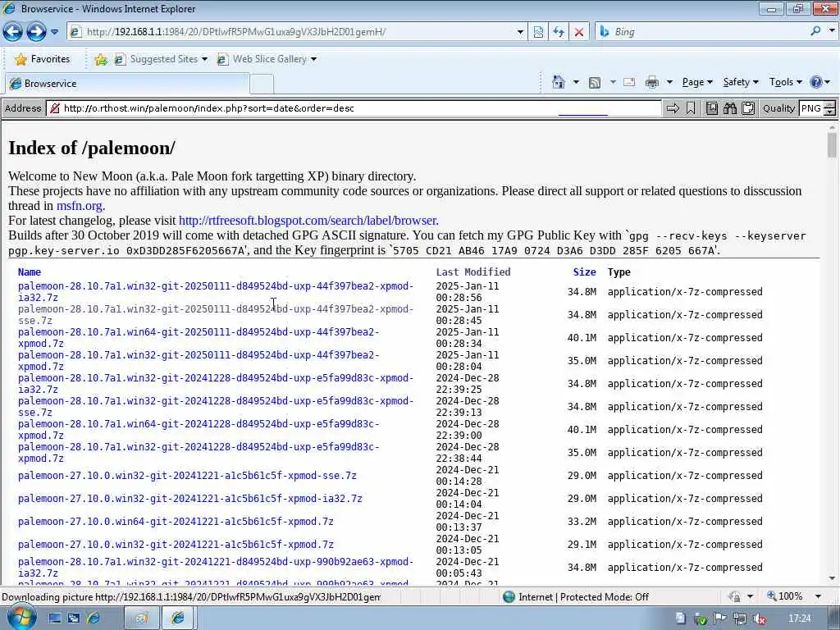
Task: Click the Print icon
Action: tap(652, 82)
